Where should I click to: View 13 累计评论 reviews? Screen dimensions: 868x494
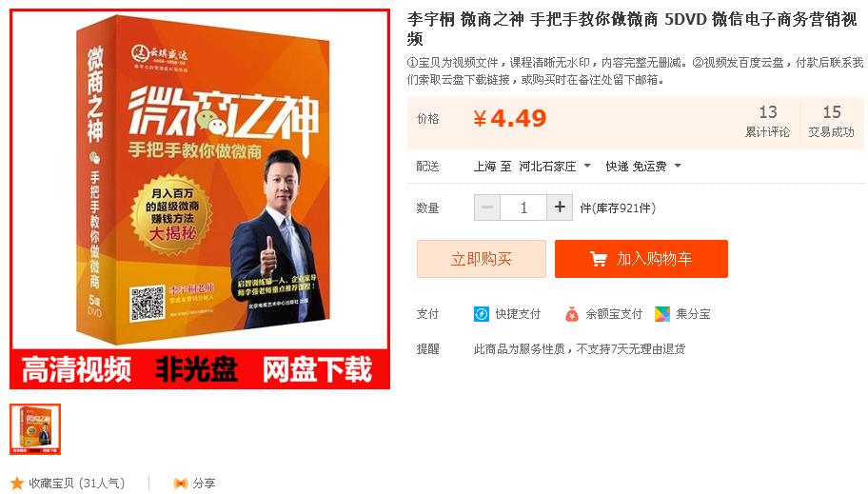767,121
